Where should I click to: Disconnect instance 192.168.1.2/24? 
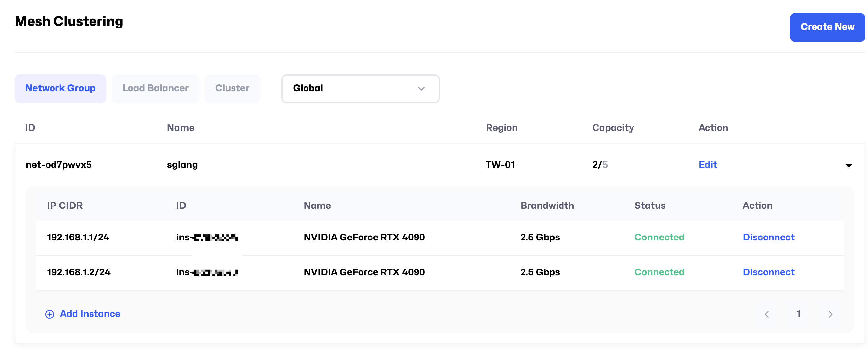tap(769, 272)
